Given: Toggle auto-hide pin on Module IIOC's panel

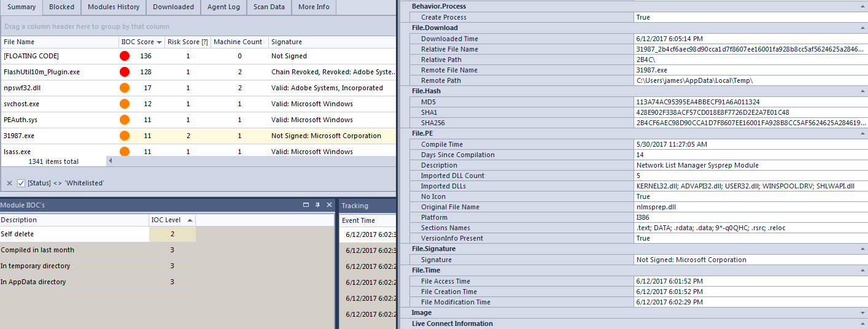Looking at the screenshot, I should (x=317, y=205).
